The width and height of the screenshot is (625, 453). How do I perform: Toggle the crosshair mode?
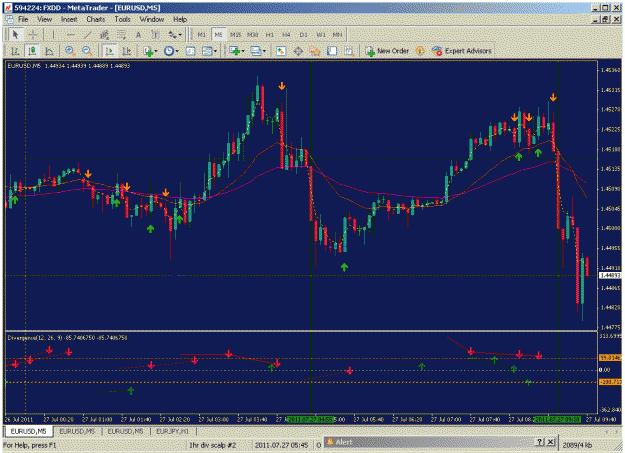33,35
